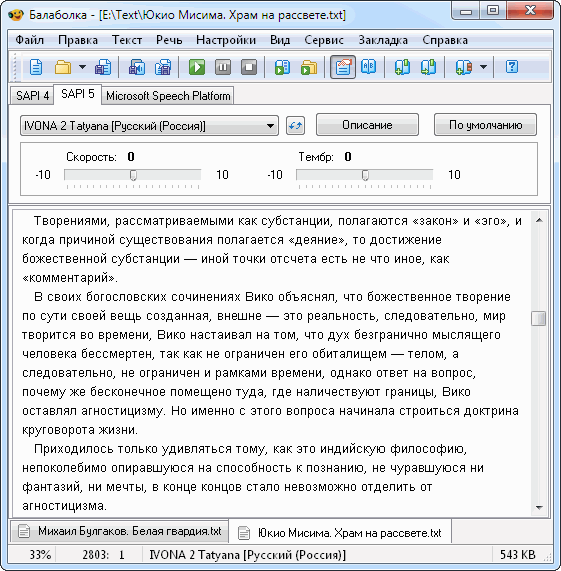
Task: Open the Закладка menu
Action: coord(383,40)
